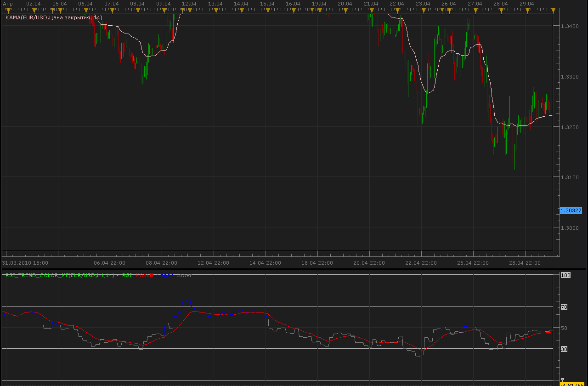The height and width of the screenshot is (386, 588).
Task: Click the blue Upper legend label
Action: (165, 275)
